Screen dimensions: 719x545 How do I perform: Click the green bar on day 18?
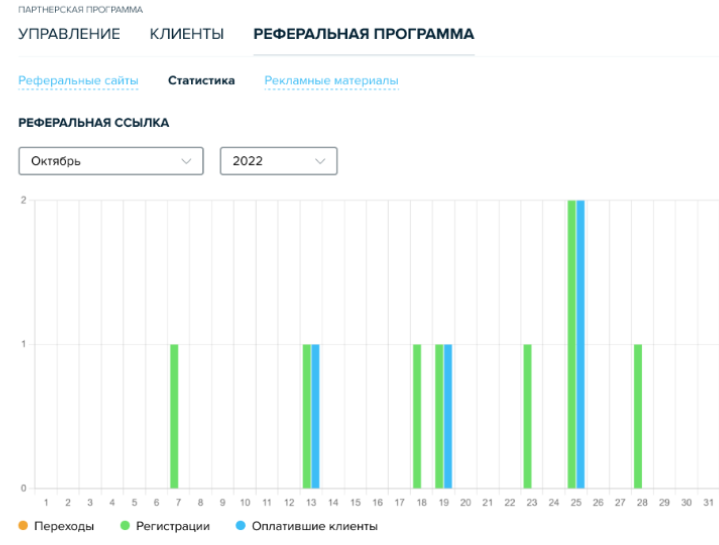(417, 416)
